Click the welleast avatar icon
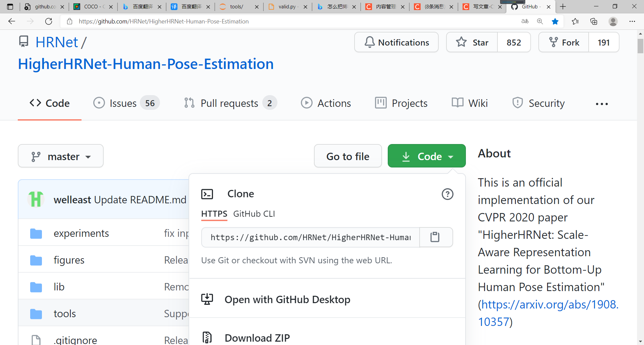 36,199
